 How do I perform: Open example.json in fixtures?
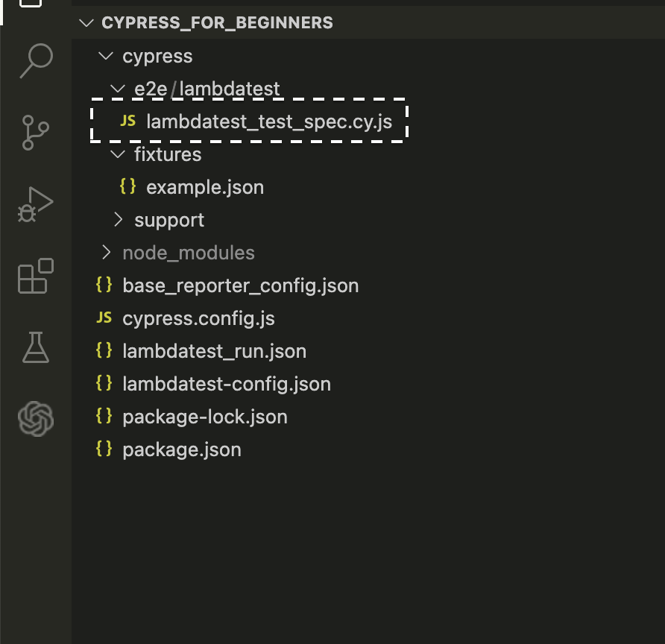tap(205, 187)
